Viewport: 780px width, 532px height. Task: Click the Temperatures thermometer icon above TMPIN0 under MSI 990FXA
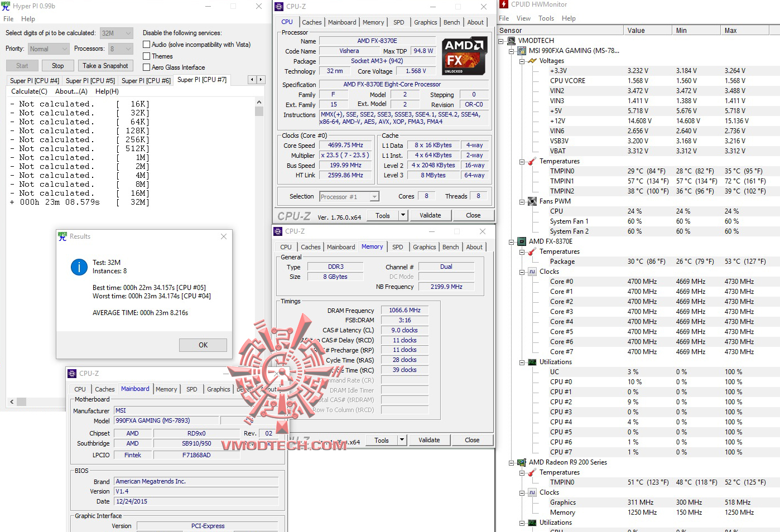click(532, 161)
